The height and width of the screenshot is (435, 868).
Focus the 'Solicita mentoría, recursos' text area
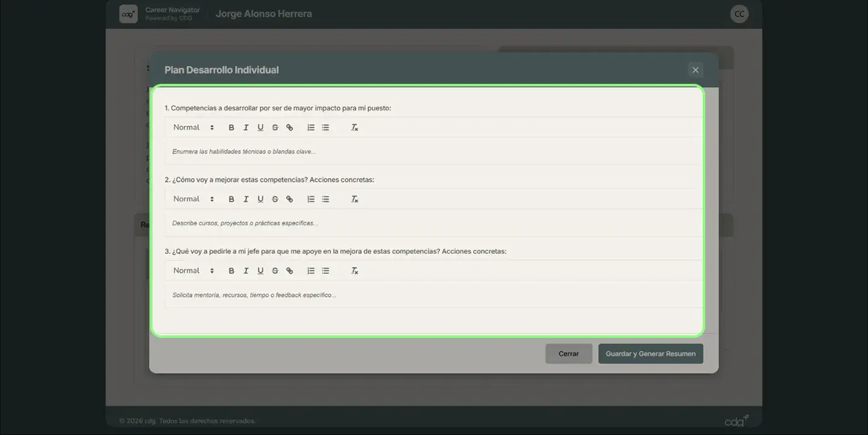click(433, 295)
